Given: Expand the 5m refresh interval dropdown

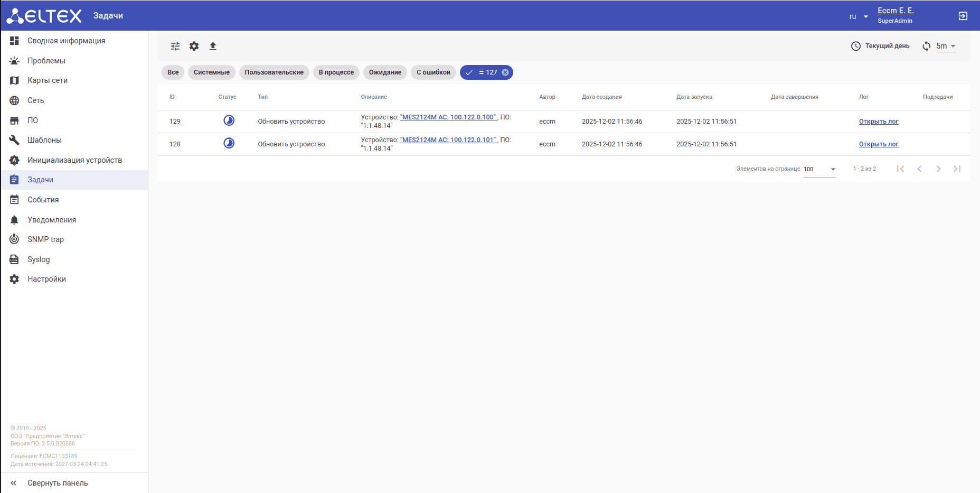Looking at the screenshot, I should point(946,46).
